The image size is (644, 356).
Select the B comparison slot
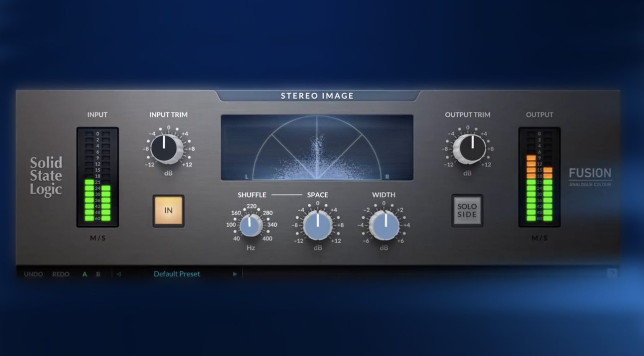(x=98, y=274)
